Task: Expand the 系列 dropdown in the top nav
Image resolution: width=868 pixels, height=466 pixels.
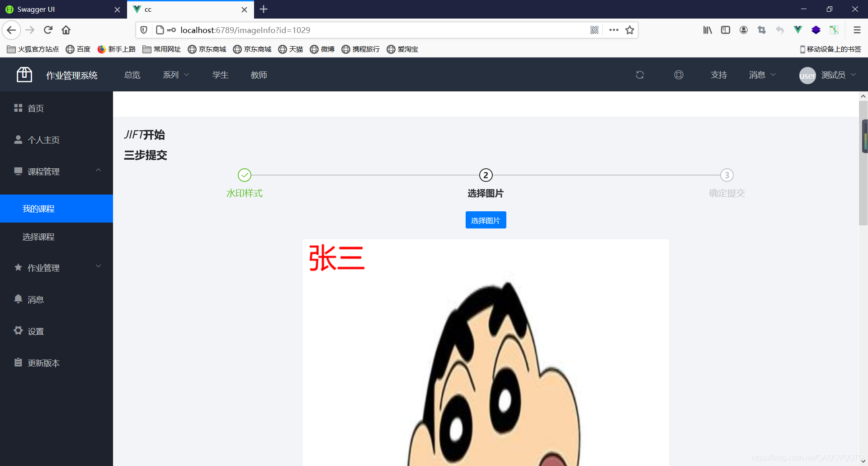Action: pyautogui.click(x=176, y=75)
